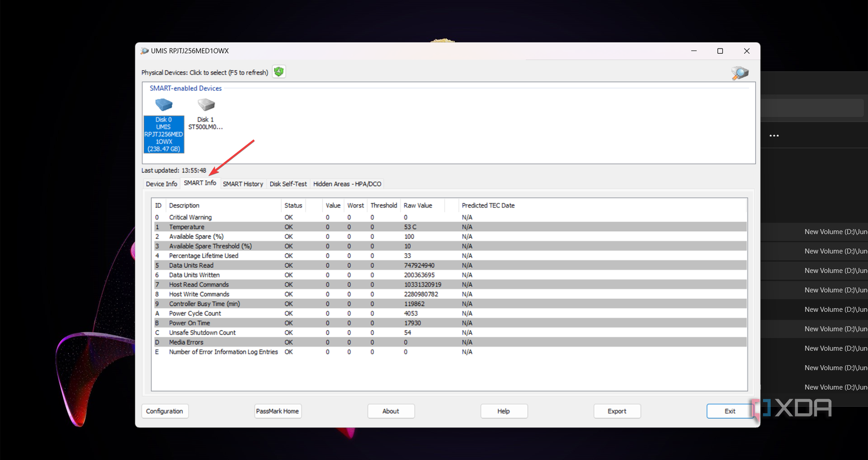Viewport: 868px width, 460px height.
Task: Select the Temperature attribute row
Action: pyautogui.click(x=449, y=227)
